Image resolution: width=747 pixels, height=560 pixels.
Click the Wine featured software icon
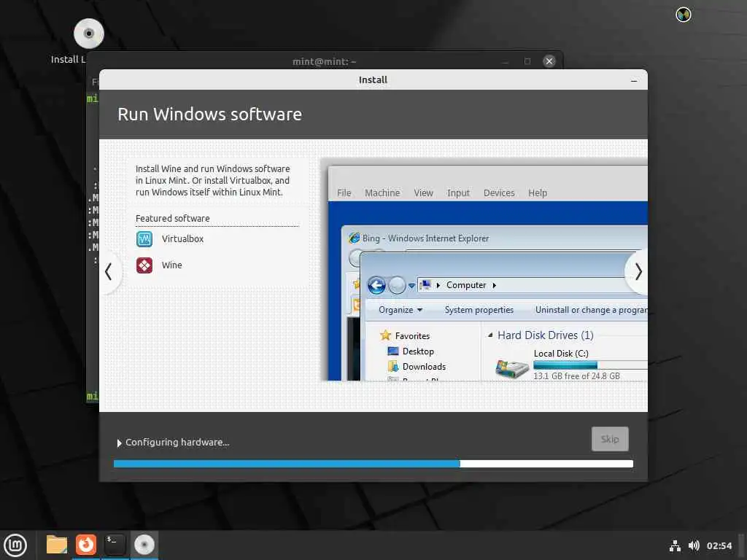pos(144,265)
